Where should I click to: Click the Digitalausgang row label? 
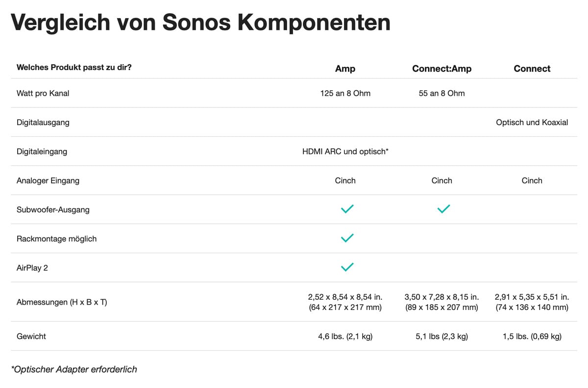[43, 122]
